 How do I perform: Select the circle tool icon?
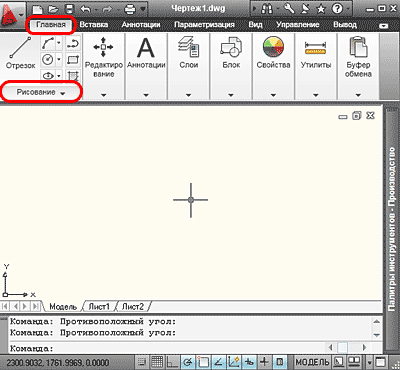point(48,60)
